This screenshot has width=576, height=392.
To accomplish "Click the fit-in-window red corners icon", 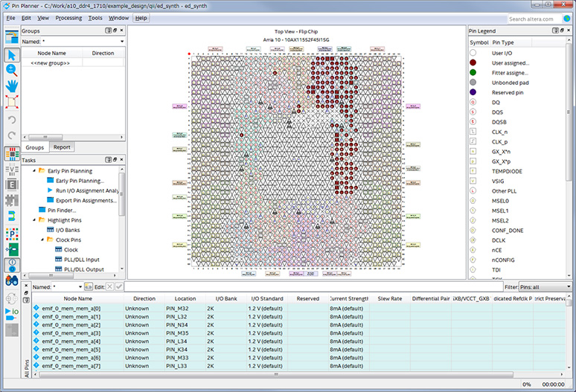I will [x=11, y=101].
